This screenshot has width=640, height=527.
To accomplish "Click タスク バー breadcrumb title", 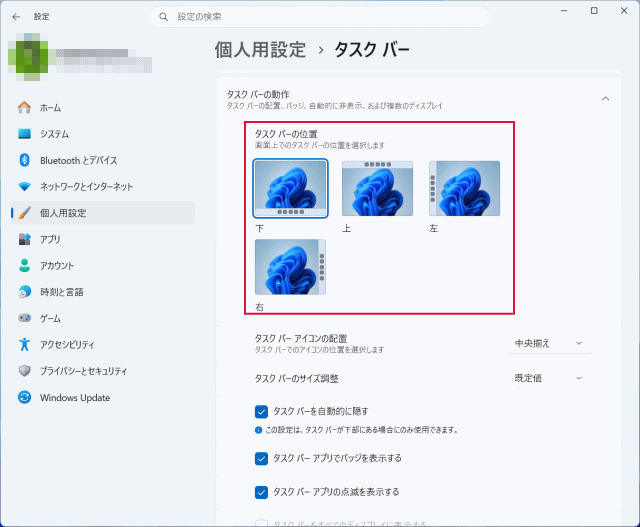I will tap(372, 50).
